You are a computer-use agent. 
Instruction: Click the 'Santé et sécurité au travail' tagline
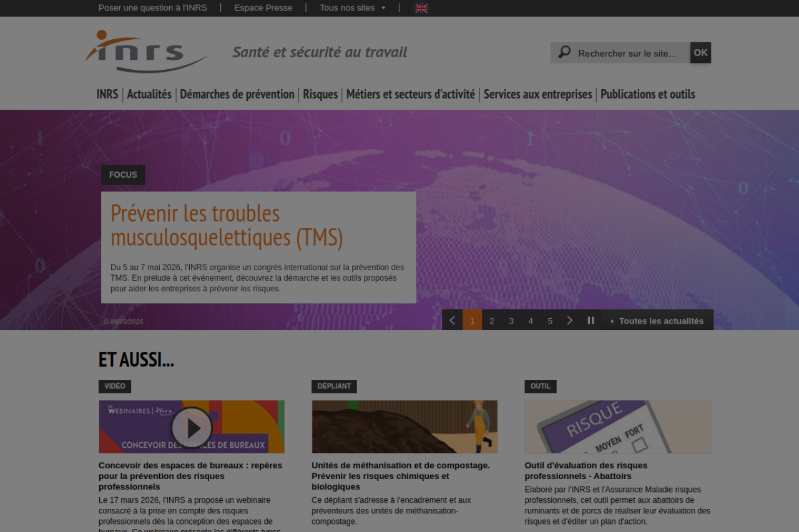[320, 52]
